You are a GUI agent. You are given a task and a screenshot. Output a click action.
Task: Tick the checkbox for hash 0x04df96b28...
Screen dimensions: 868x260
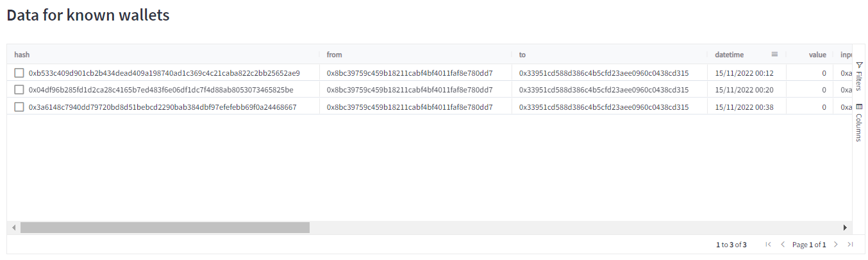tap(19, 90)
